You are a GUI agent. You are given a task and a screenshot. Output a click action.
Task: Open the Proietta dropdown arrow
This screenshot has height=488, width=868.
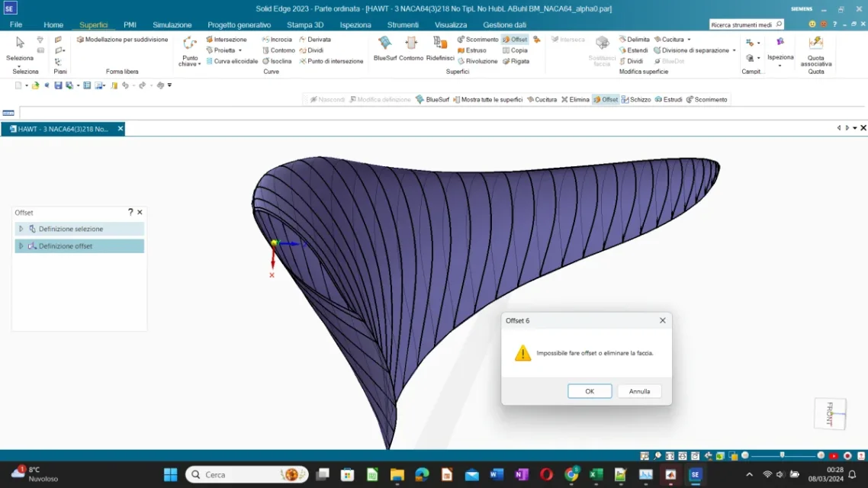coord(240,50)
